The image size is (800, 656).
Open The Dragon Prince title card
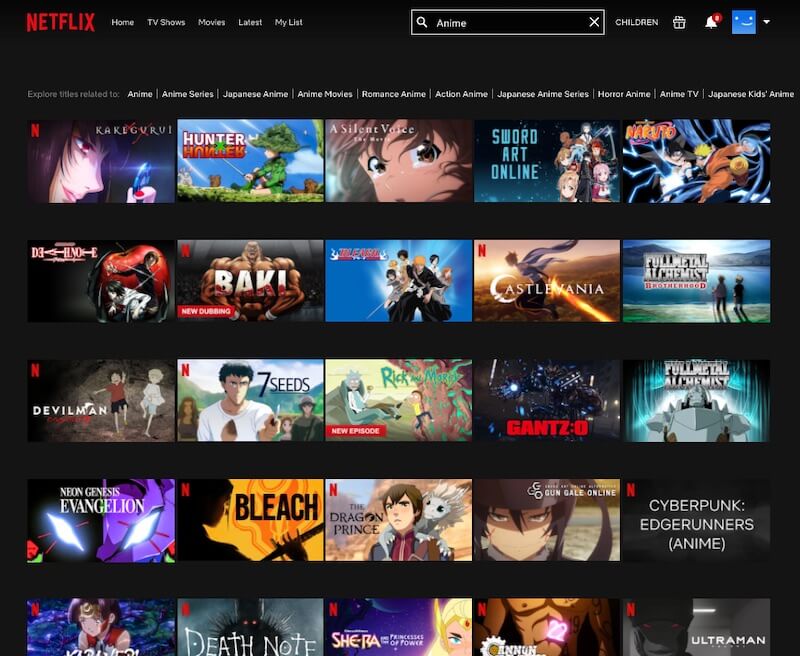click(398, 520)
